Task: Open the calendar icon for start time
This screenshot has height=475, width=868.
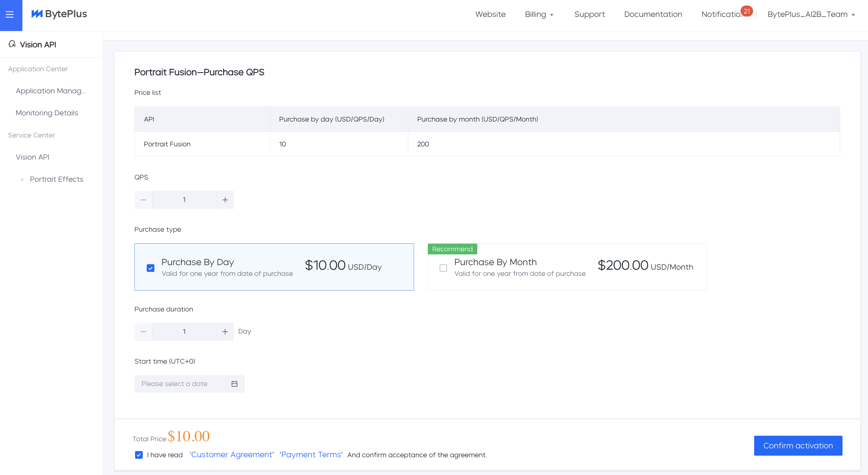Action: pyautogui.click(x=234, y=384)
